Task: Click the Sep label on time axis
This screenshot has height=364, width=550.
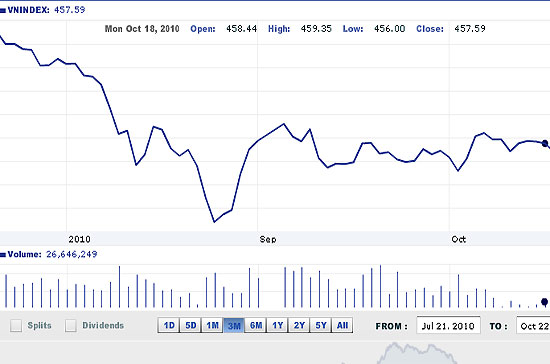Action: tap(268, 240)
